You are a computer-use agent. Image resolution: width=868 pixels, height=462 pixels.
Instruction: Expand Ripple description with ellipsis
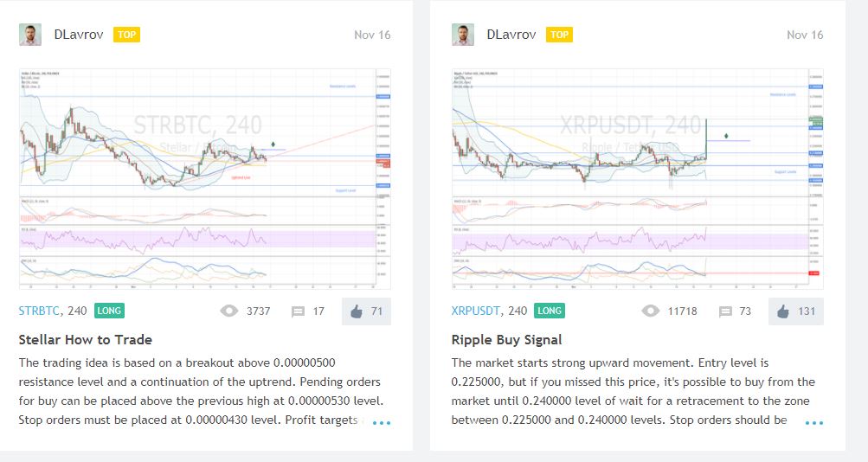(x=814, y=423)
